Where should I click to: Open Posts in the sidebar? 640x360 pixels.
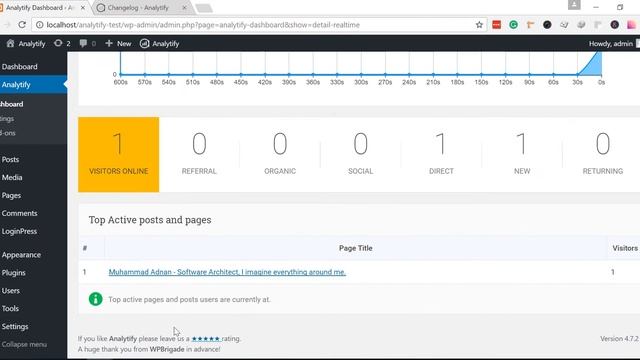click(x=11, y=160)
